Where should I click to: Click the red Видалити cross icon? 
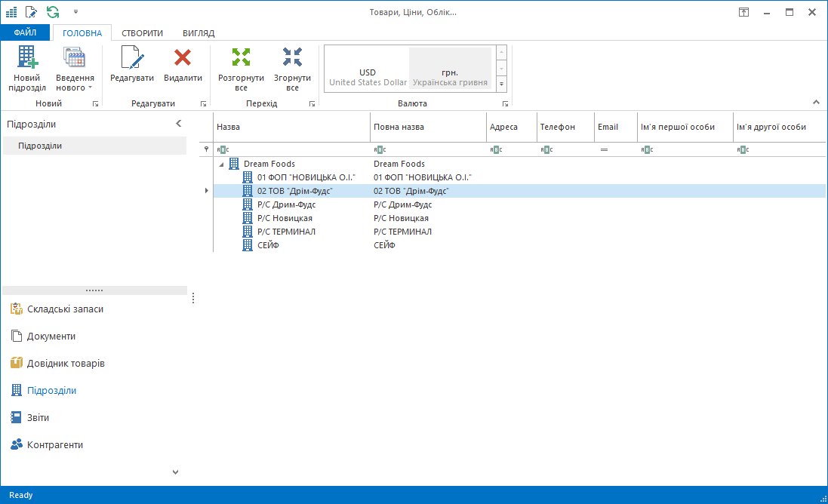(183, 57)
